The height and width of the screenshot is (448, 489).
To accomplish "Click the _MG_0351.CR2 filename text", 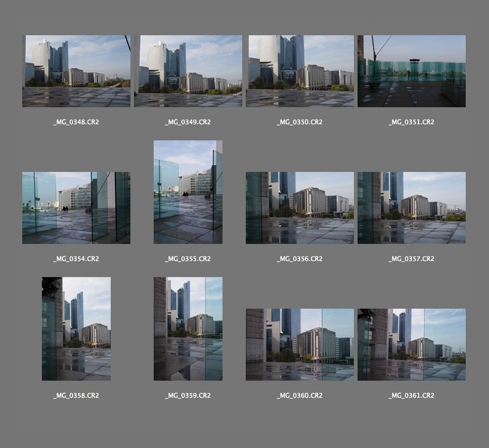I will coord(411,122).
